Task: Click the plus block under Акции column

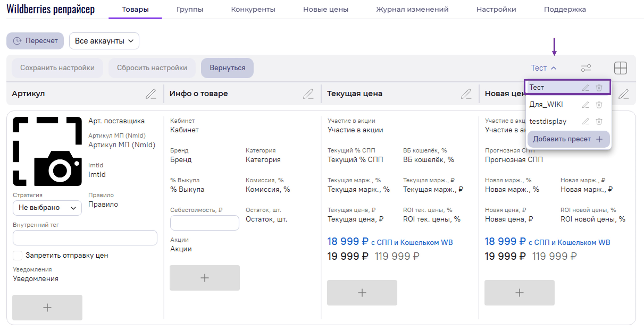Action: (x=204, y=278)
